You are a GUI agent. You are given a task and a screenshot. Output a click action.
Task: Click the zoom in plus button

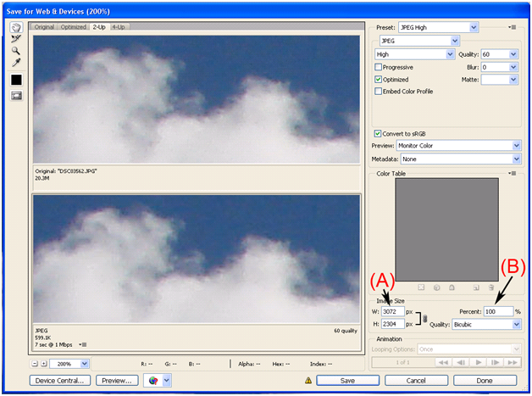44,364
